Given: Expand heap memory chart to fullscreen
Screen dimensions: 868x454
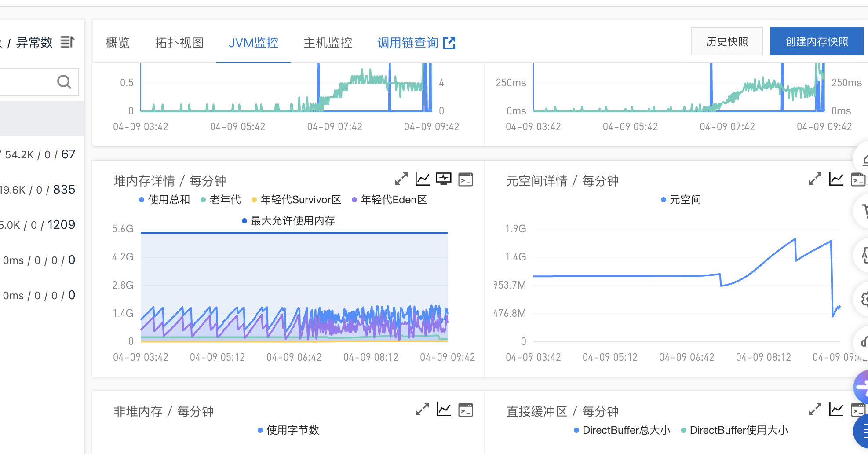Looking at the screenshot, I should 401,179.
